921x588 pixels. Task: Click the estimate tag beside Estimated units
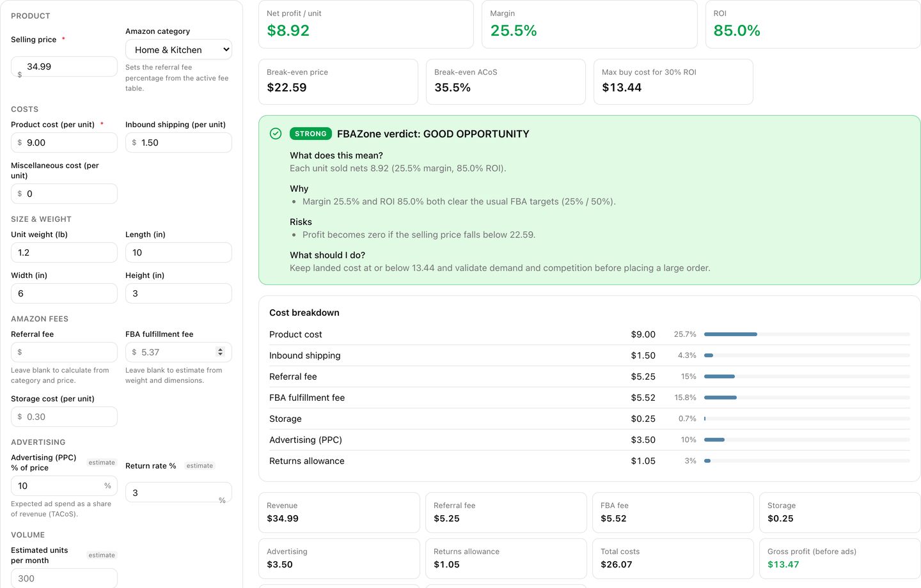[102, 555]
